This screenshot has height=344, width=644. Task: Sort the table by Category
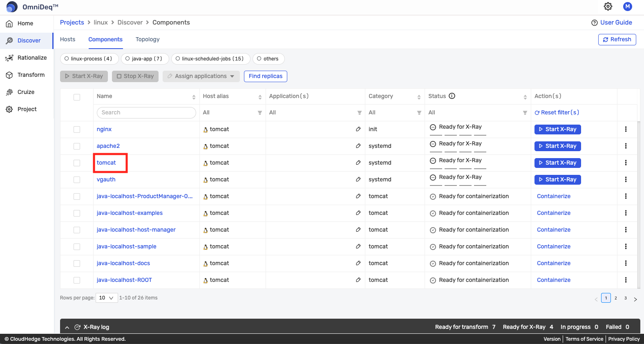tap(419, 97)
